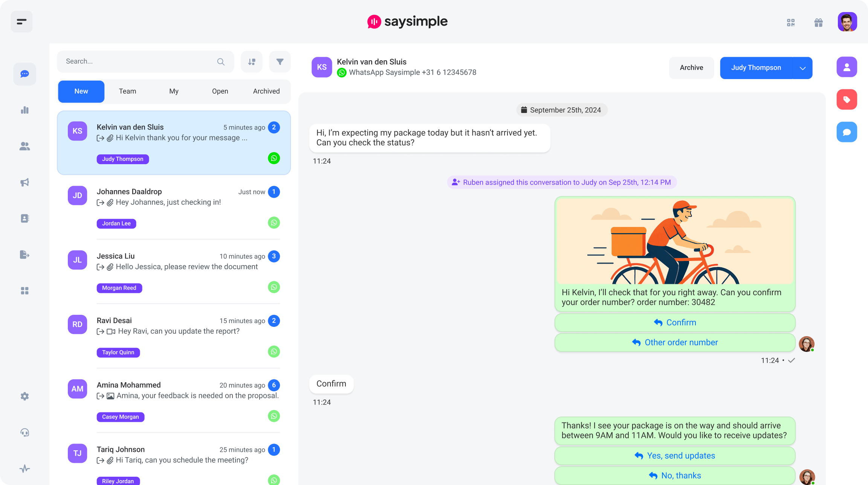This screenshot has width=868, height=485.
Task: Open the purple contact details panel icon
Action: tap(847, 67)
